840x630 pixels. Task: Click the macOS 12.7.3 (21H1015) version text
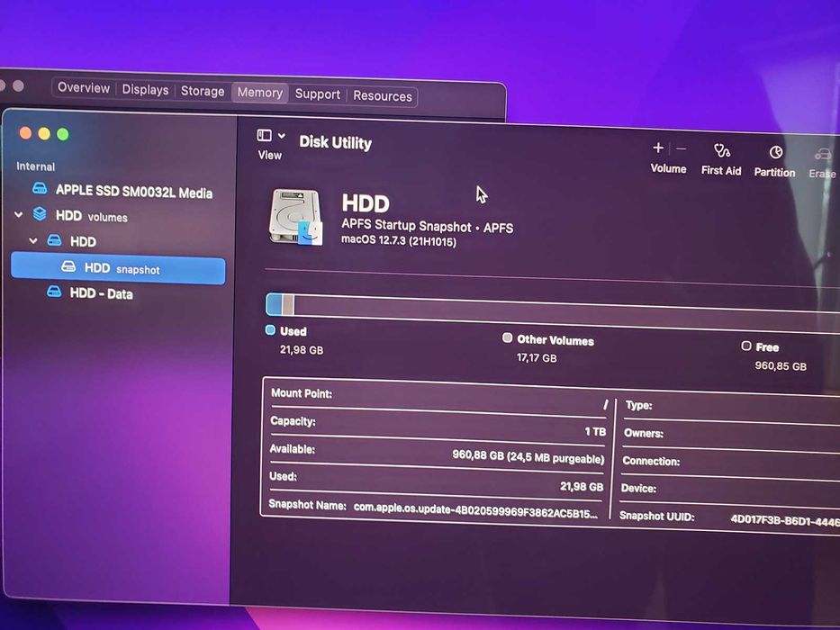pyautogui.click(x=399, y=240)
